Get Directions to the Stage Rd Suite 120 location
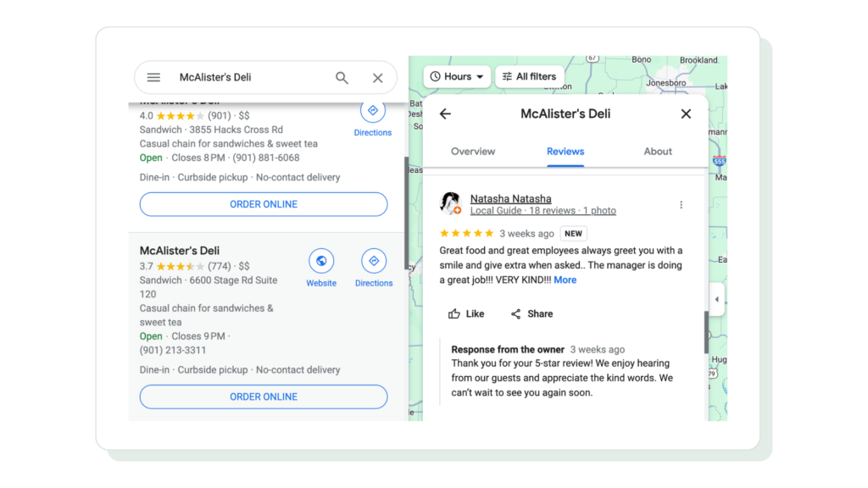Image resolution: width=868 pixels, height=488 pixels. click(373, 260)
